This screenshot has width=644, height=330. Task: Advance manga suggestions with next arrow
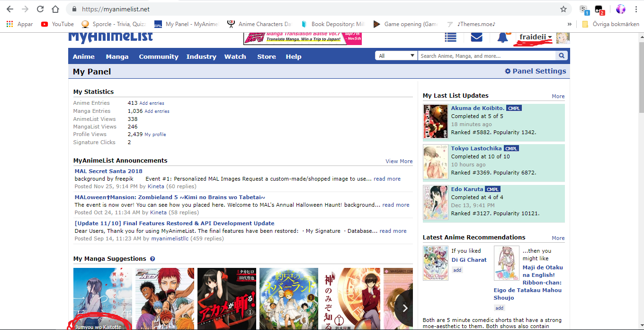[x=405, y=308]
